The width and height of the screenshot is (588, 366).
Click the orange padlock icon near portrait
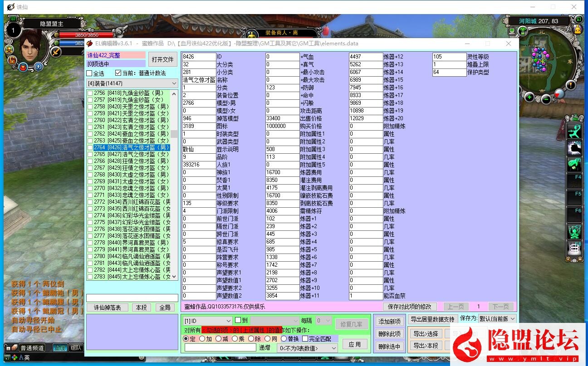coord(12,60)
